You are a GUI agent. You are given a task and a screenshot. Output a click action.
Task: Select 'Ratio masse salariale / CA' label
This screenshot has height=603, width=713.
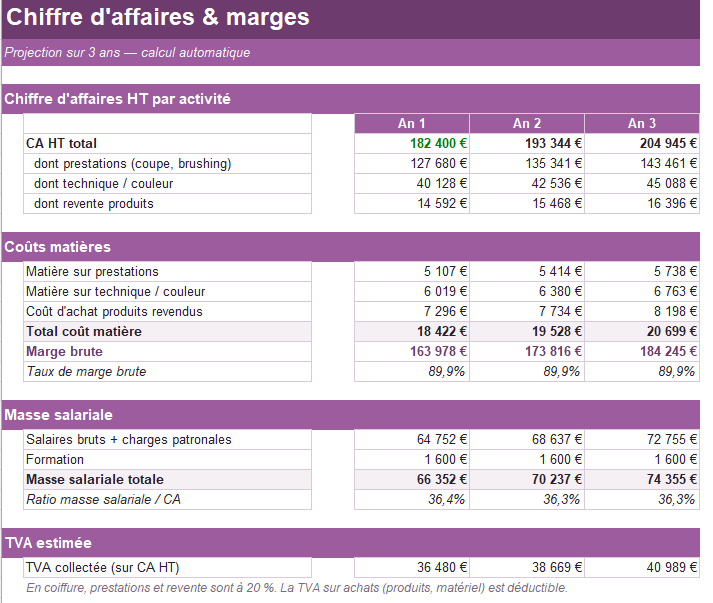click(167, 499)
